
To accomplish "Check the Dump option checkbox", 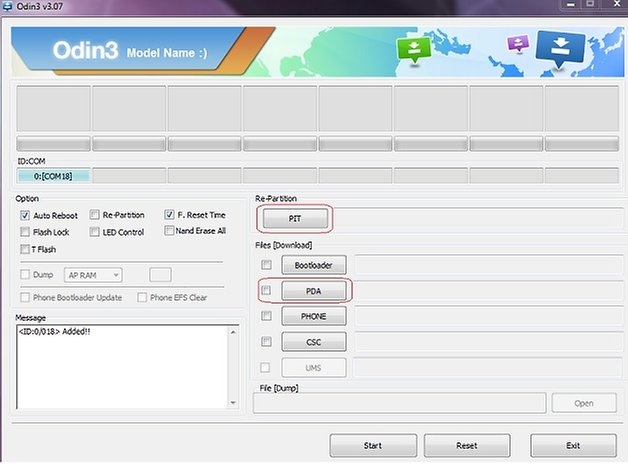I will coord(25,274).
